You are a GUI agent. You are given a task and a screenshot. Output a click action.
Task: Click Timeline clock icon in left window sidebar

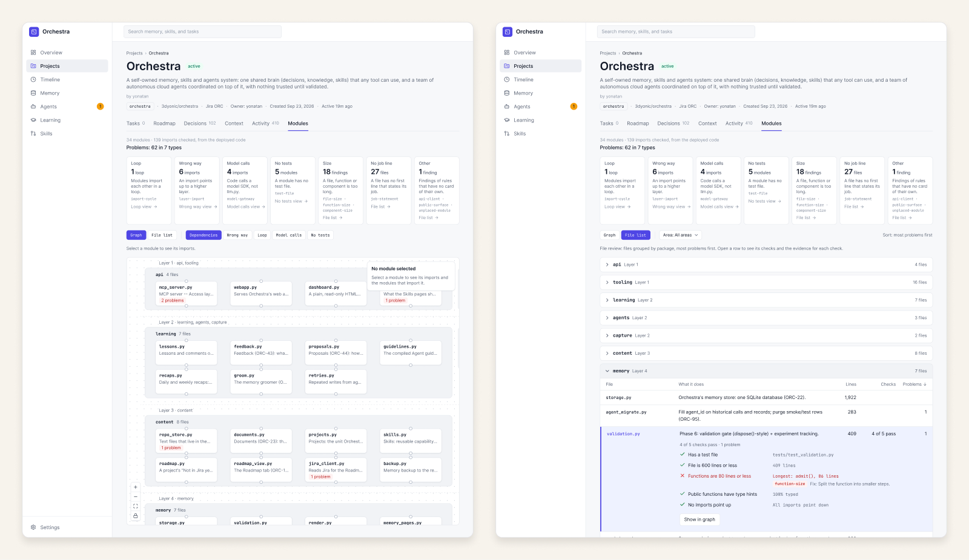coord(33,79)
